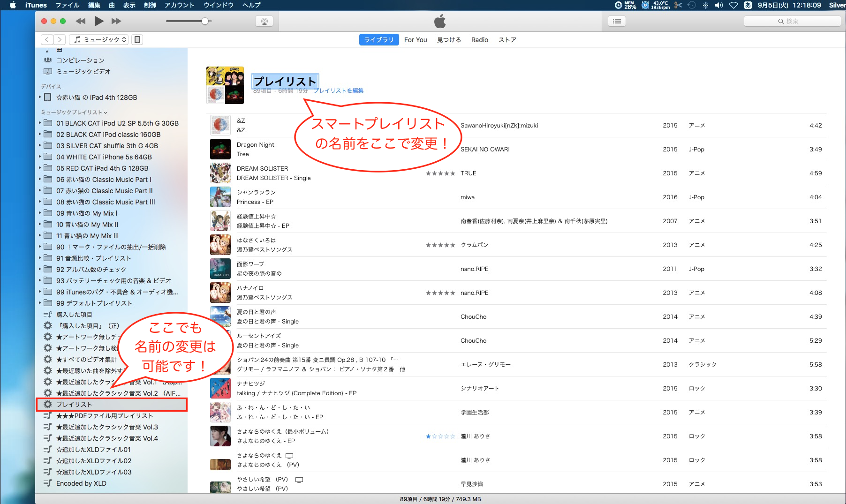This screenshot has height=504, width=846.
Task: Open the アカウント menu
Action: 179,5
